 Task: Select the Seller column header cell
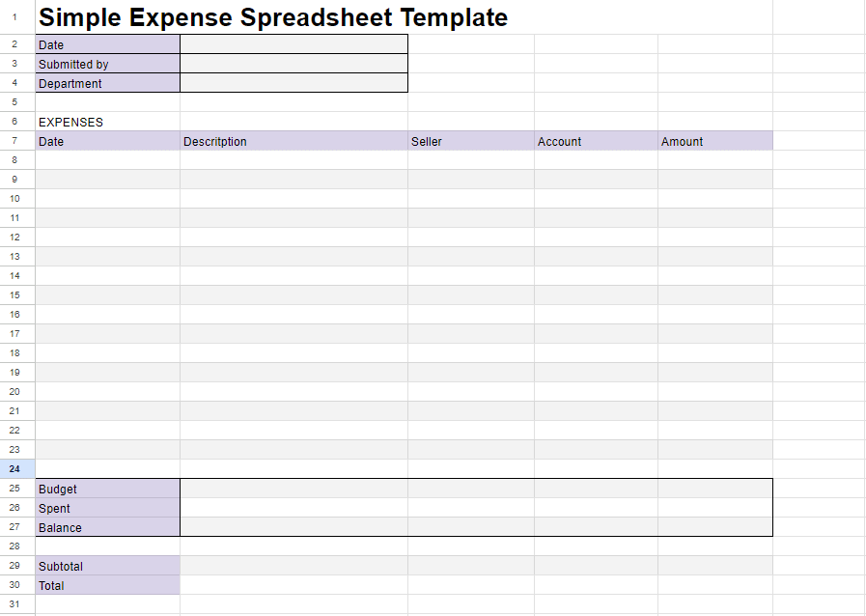tap(471, 141)
